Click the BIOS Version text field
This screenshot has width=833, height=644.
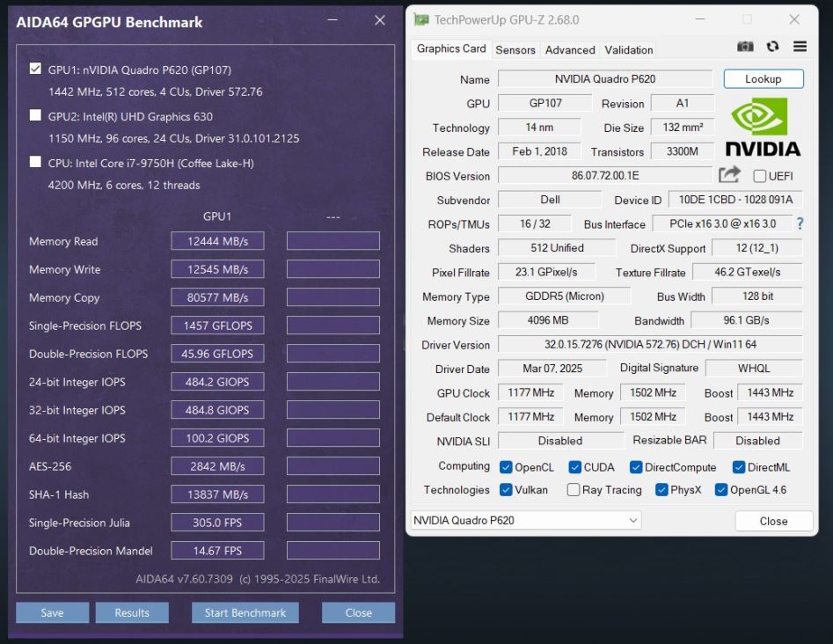[605, 176]
